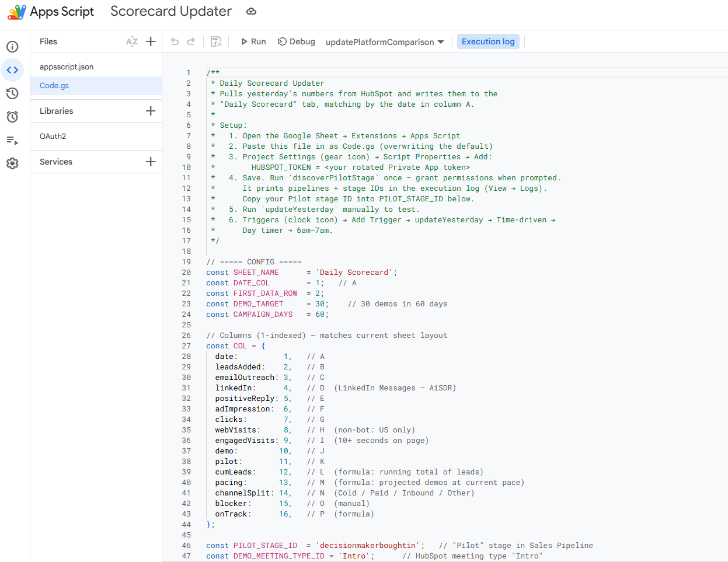Image resolution: width=728 pixels, height=562 pixels.
Task: Open Project Settings gear icon
Action: pyautogui.click(x=12, y=163)
